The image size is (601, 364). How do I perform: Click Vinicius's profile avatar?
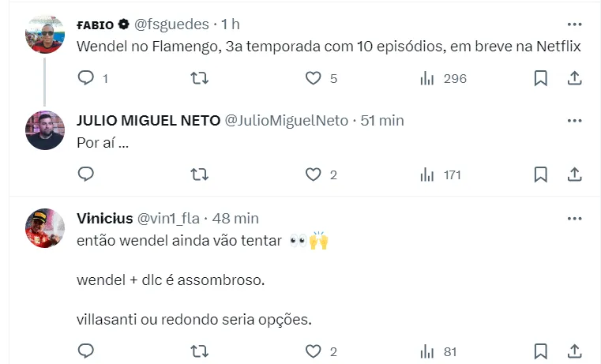(x=45, y=227)
